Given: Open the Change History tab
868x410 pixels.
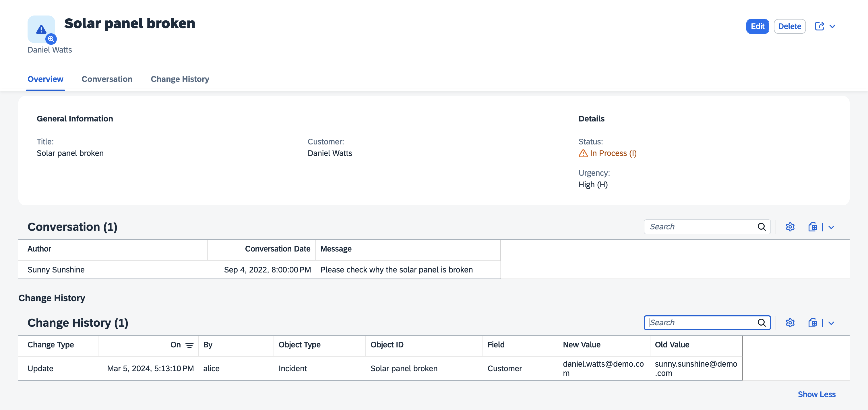Looking at the screenshot, I should [x=180, y=79].
